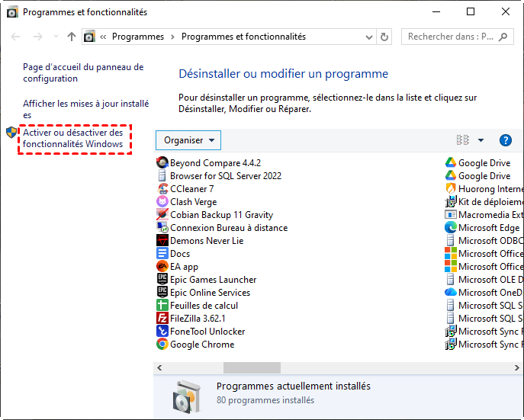Click the scrollbar right arrow
The image size is (524, 420).
[517, 367]
